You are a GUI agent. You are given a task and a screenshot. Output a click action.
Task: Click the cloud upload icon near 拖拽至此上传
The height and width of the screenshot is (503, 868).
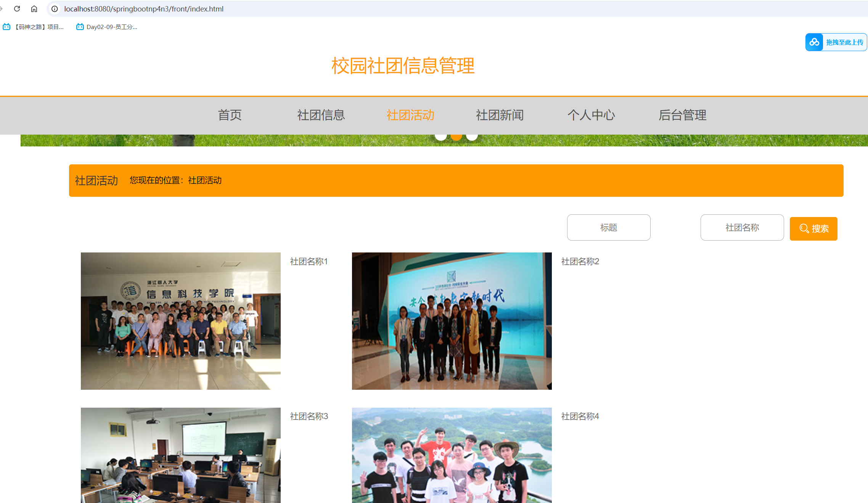click(x=814, y=42)
